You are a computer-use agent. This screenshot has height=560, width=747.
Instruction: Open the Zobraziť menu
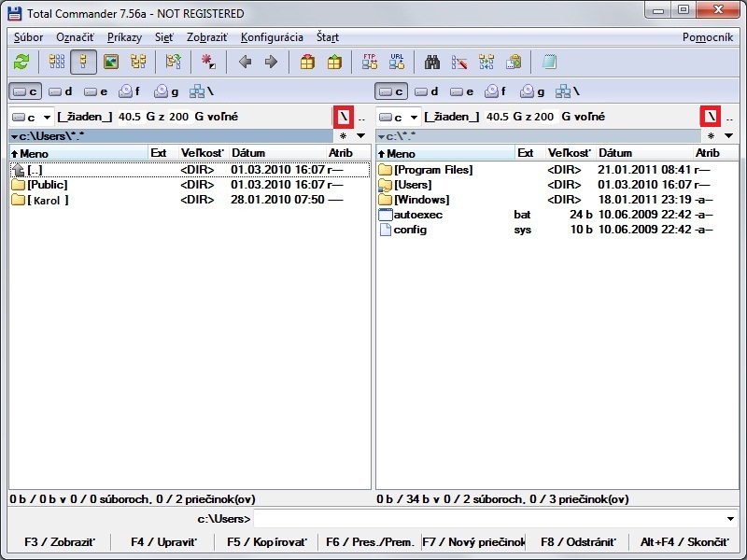(x=207, y=37)
